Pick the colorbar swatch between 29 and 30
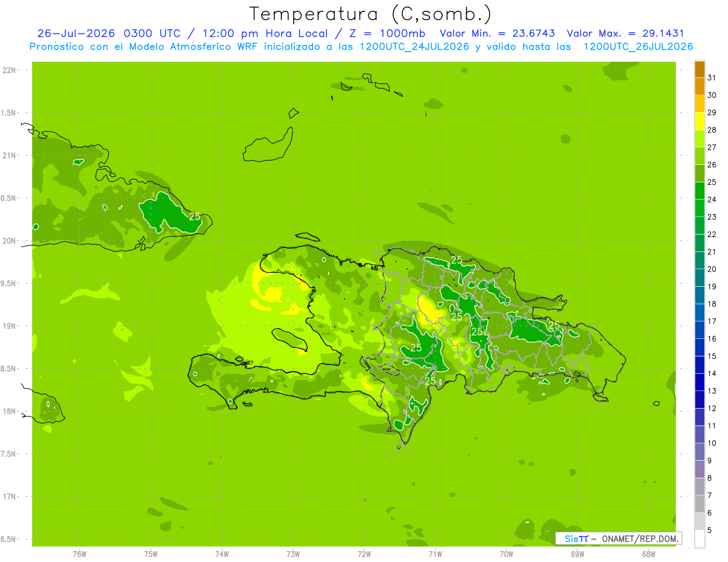The height and width of the screenshot is (562, 728). click(x=699, y=104)
